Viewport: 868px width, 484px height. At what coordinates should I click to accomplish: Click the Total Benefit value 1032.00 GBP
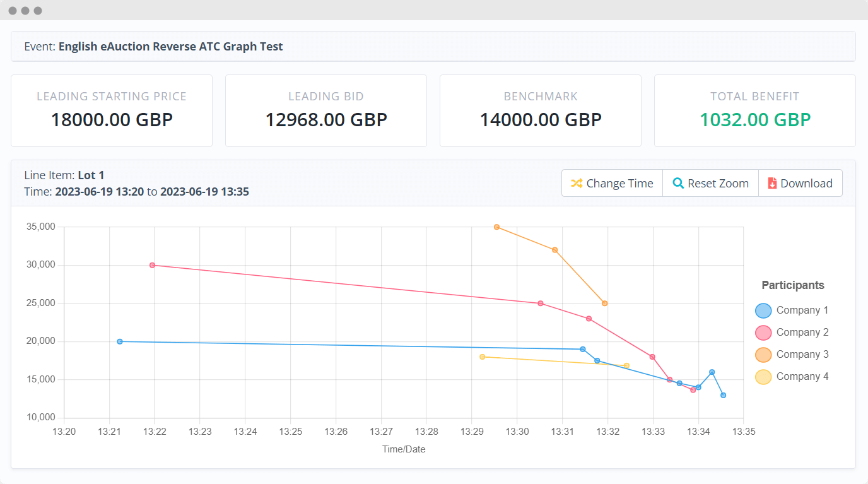[x=755, y=119]
